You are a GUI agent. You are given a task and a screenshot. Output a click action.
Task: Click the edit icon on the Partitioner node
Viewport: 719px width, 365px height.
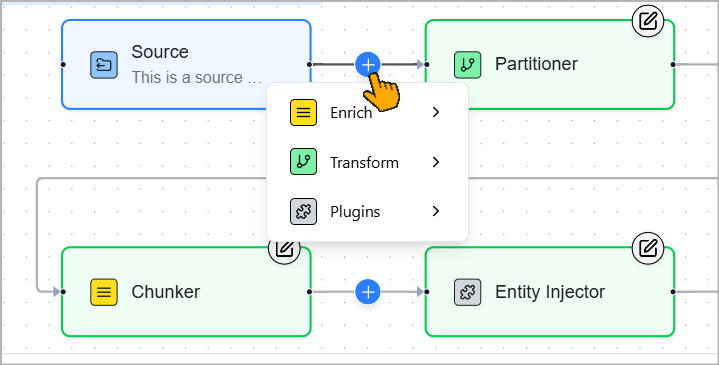point(648,21)
